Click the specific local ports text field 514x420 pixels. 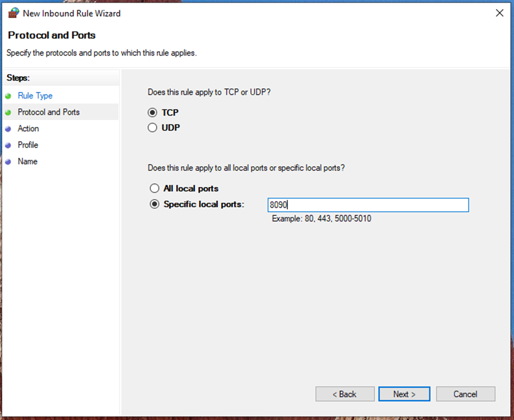pos(368,205)
